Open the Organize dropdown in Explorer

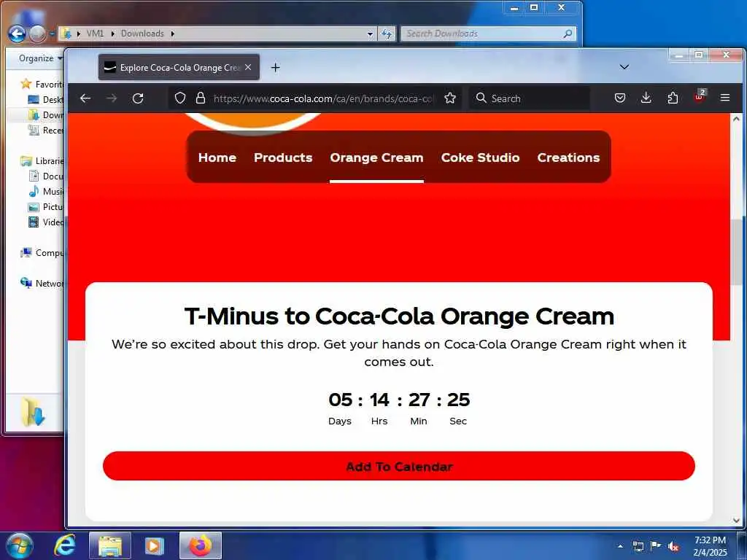pyautogui.click(x=41, y=58)
